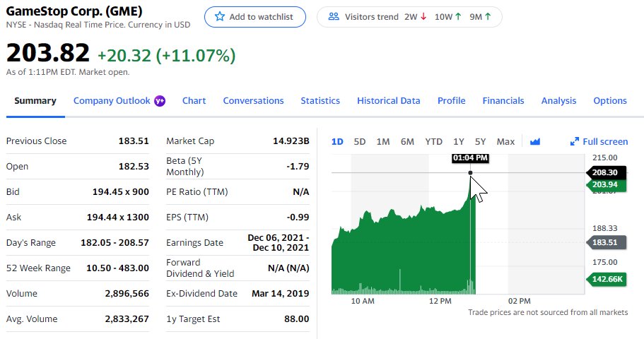Click the 215.00 y-axis price label
The width and height of the screenshot is (644, 339).
pos(604,157)
